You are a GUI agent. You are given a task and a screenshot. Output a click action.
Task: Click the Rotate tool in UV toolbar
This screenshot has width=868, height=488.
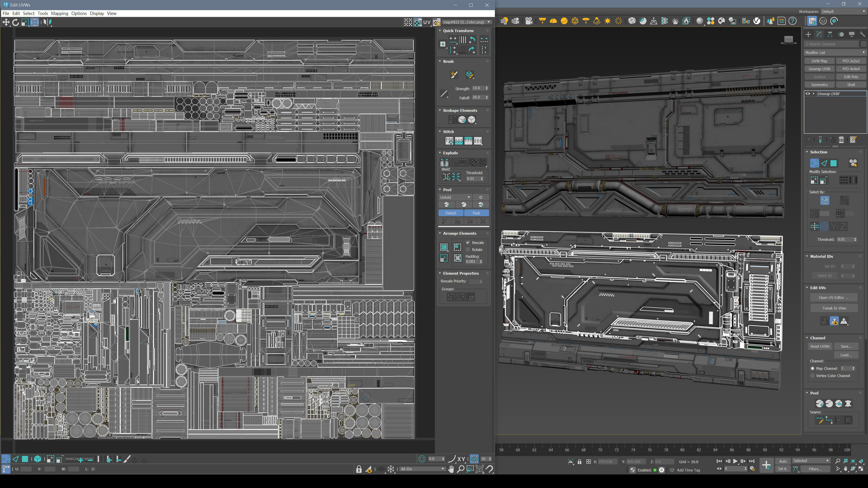click(x=16, y=22)
